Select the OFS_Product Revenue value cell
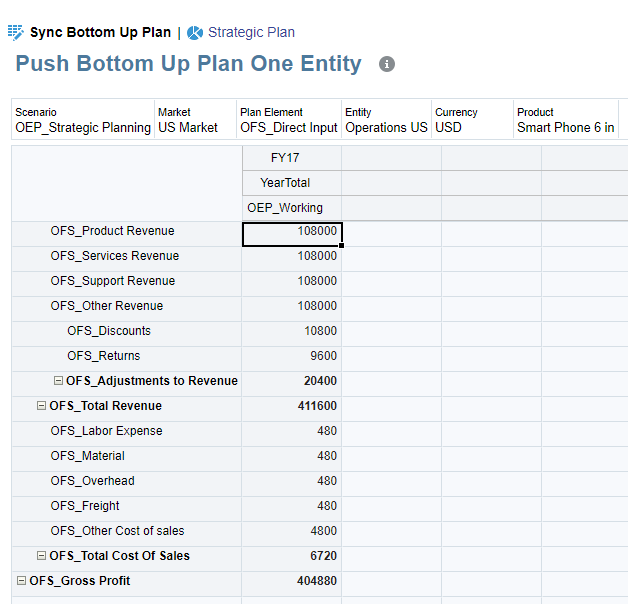Viewport: 628px width, 604px height. pos(292,234)
